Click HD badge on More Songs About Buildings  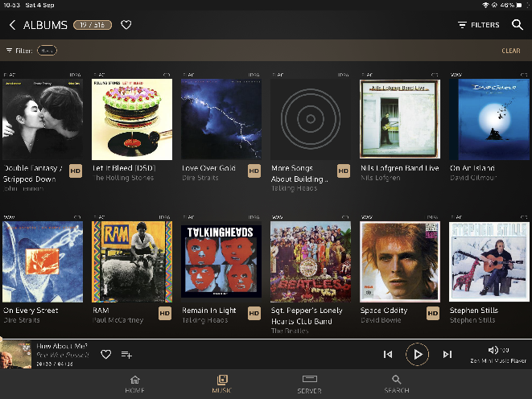(x=344, y=171)
